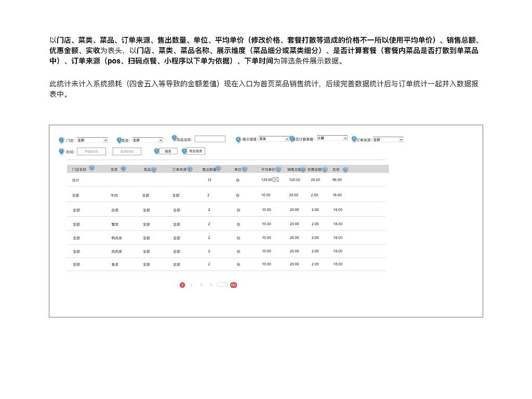Click total sales 120.00 in 合计 row
This screenshot has height=399, width=532.
(295, 180)
